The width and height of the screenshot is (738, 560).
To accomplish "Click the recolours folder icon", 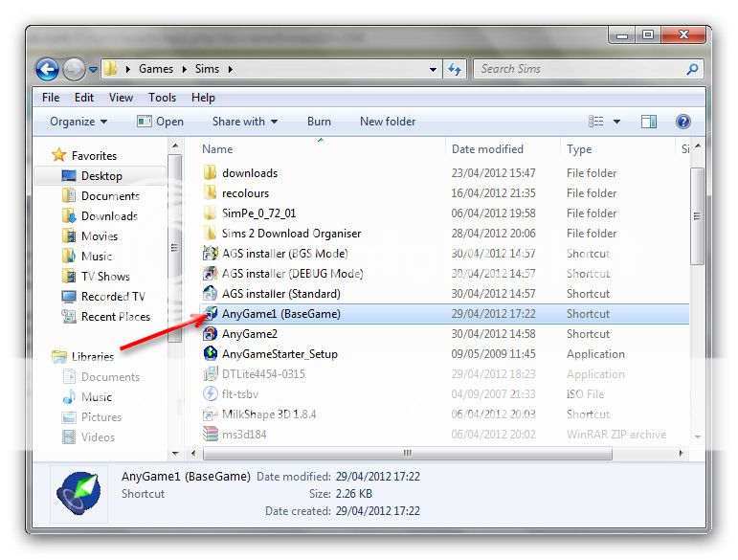I will (210, 193).
